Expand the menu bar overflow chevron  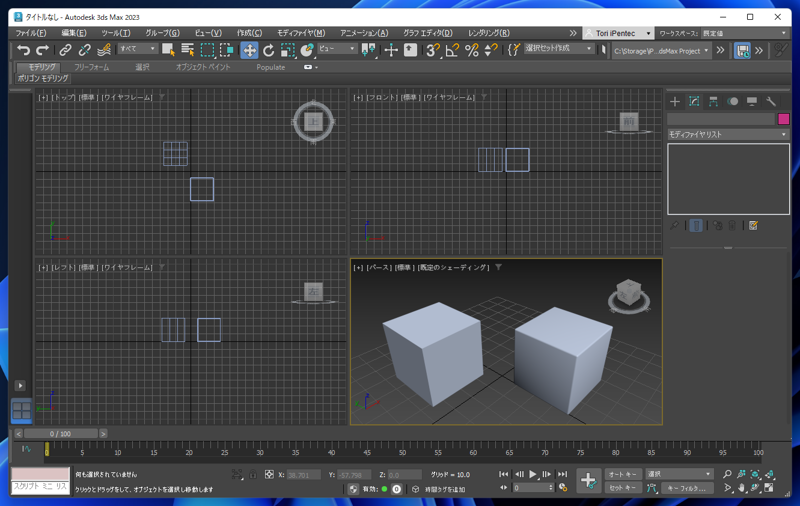pyautogui.click(x=573, y=33)
